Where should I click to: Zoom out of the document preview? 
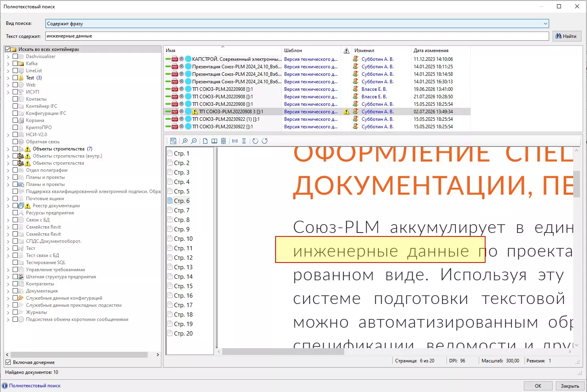(194, 141)
